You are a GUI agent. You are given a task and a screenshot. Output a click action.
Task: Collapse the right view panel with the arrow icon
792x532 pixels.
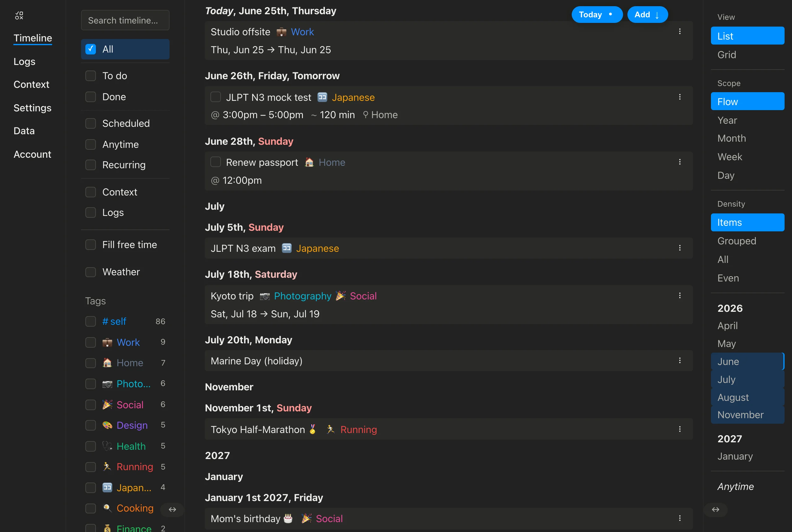click(x=716, y=509)
